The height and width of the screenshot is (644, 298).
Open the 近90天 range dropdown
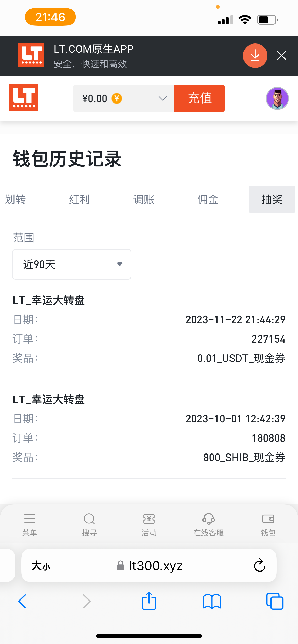72,264
